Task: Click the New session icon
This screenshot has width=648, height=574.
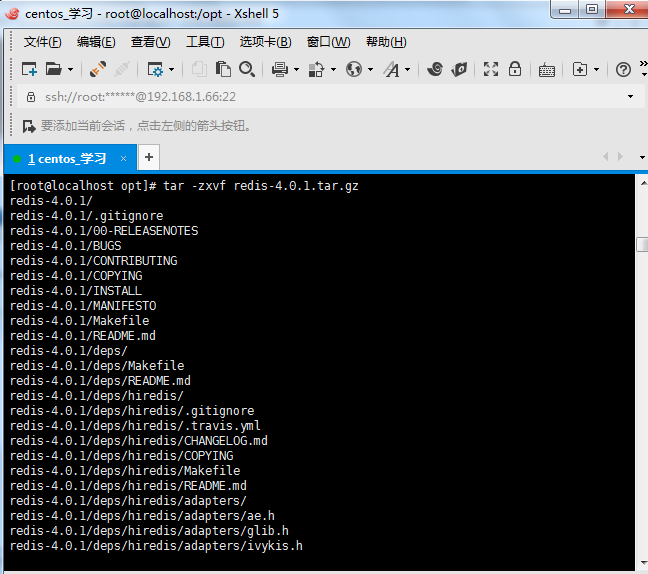Action: point(29,69)
